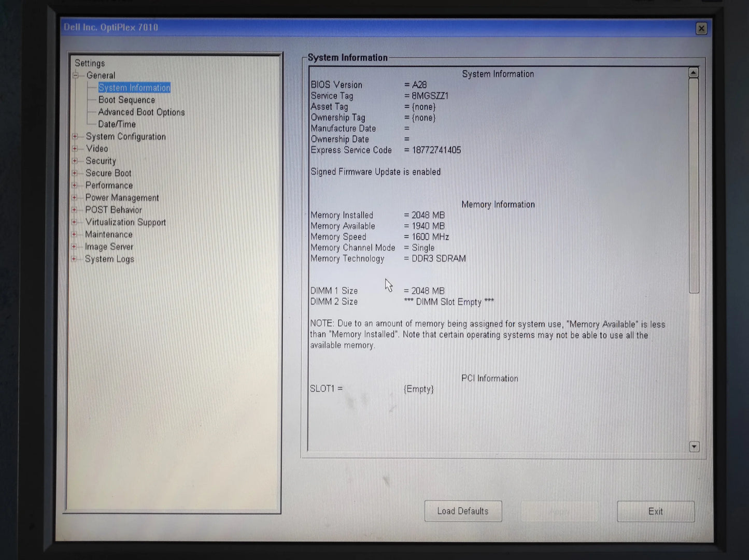Screen dimensions: 749x560
Task: Open Date/Time settings
Action: [x=117, y=124]
